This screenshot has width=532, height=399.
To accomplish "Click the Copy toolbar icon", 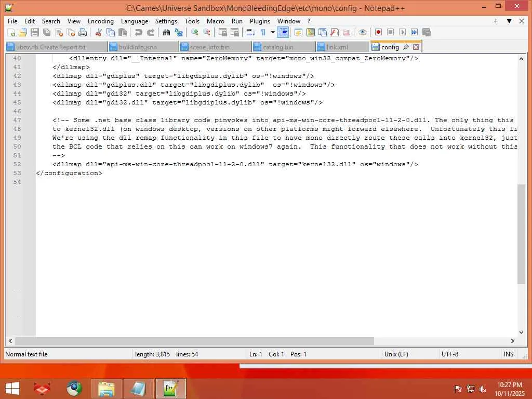I will [x=110, y=32].
